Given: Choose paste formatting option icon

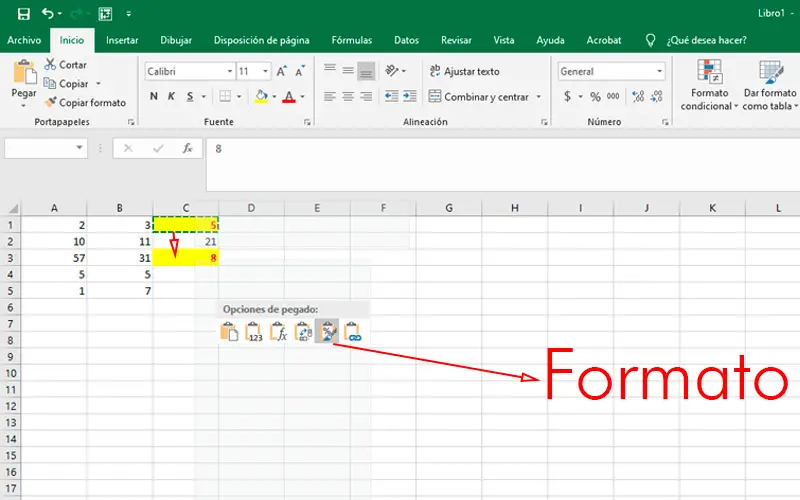Looking at the screenshot, I should (x=327, y=332).
